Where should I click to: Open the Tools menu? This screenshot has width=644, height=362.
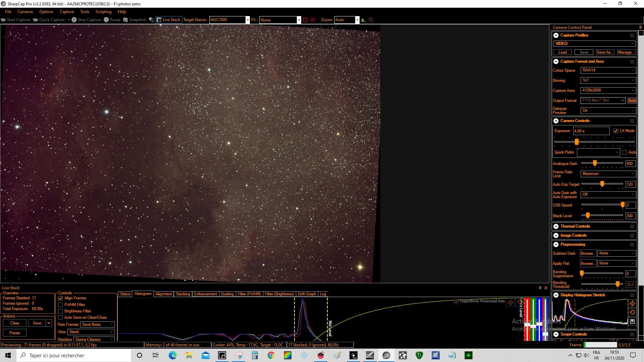click(85, 12)
